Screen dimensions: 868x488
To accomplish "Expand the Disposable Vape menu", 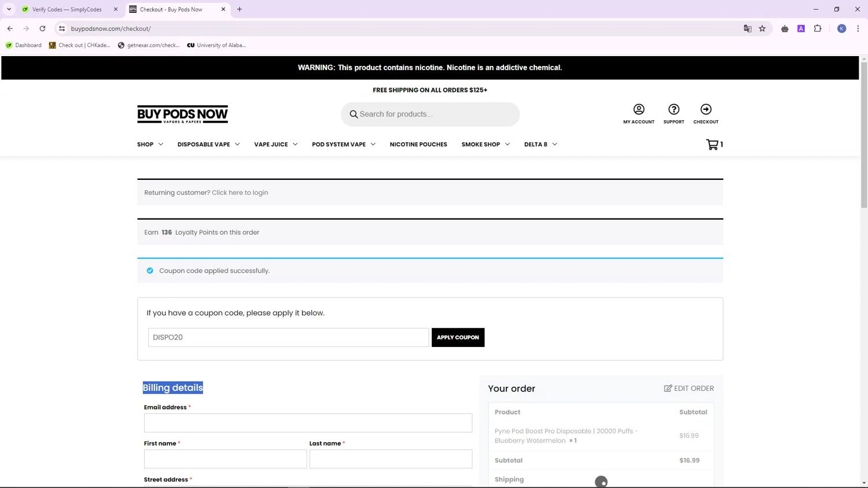I will click(208, 145).
